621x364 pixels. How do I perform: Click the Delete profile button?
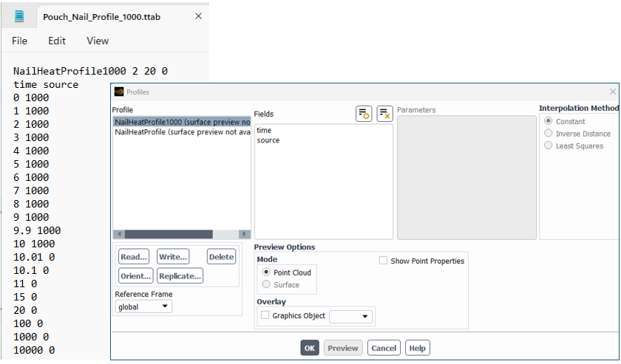pyautogui.click(x=221, y=257)
